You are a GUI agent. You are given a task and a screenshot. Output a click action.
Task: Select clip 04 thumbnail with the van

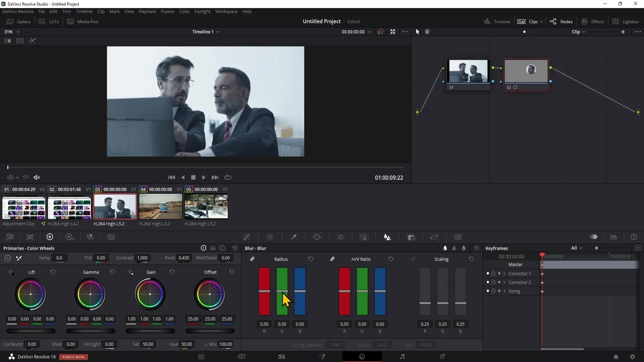[161, 206]
